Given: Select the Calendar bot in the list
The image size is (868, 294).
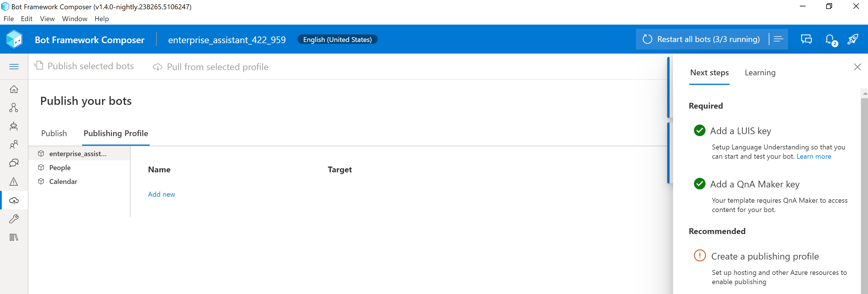Looking at the screenshot, I should point(63,181).
